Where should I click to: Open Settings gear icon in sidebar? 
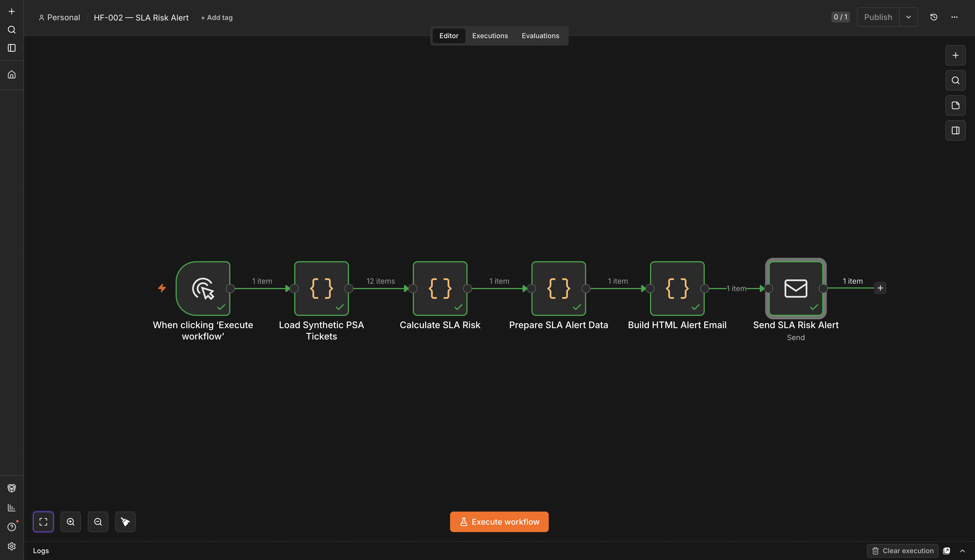(12, 547)
